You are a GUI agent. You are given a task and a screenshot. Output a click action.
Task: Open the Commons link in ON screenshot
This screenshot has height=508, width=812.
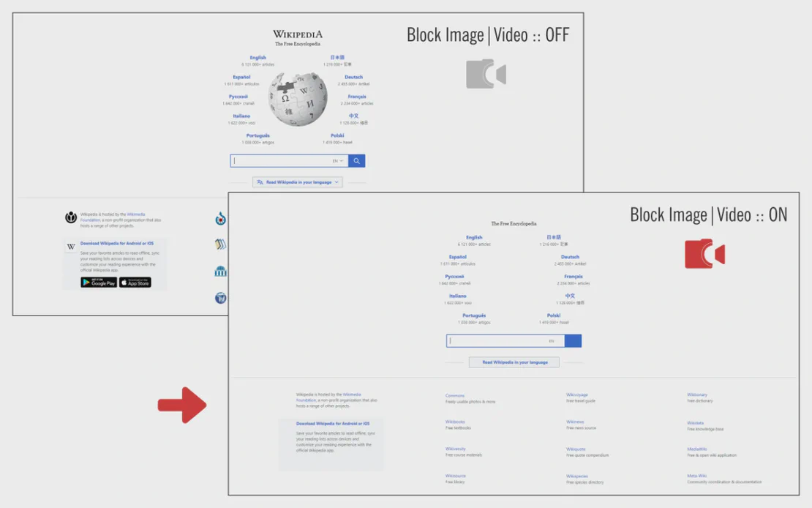pyautogui.click(x=455, y=395)
